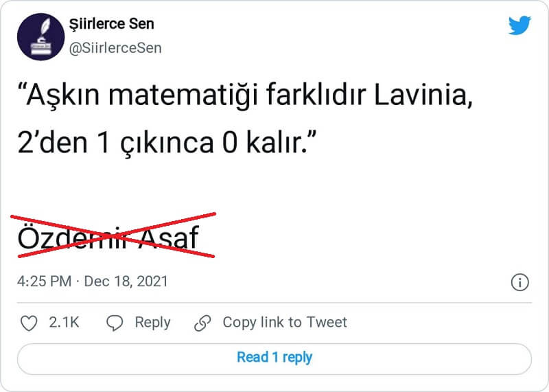
Task: Like the tweet with the heart icon
Action: (x=28, y=323)
